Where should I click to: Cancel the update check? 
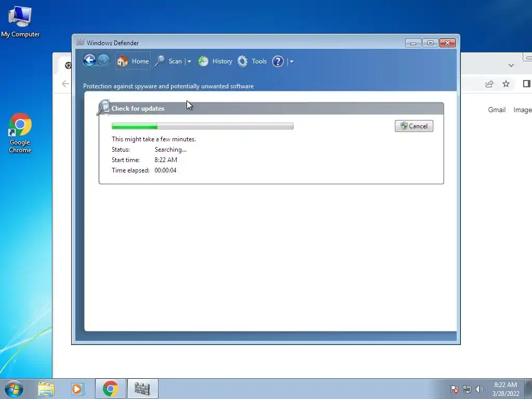(414, 126)
